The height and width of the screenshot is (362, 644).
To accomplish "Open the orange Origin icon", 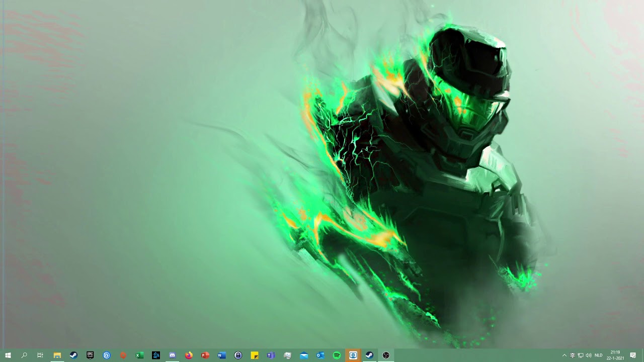I will pyautogui.click(x=123, y=355).
